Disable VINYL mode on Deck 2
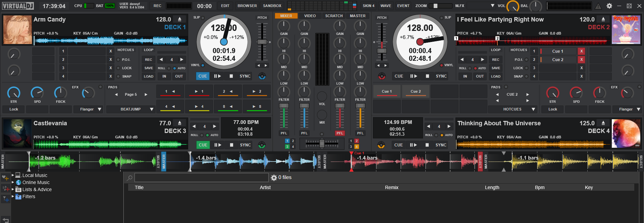Viewport: 644px width, 223px height. [441, 65]
